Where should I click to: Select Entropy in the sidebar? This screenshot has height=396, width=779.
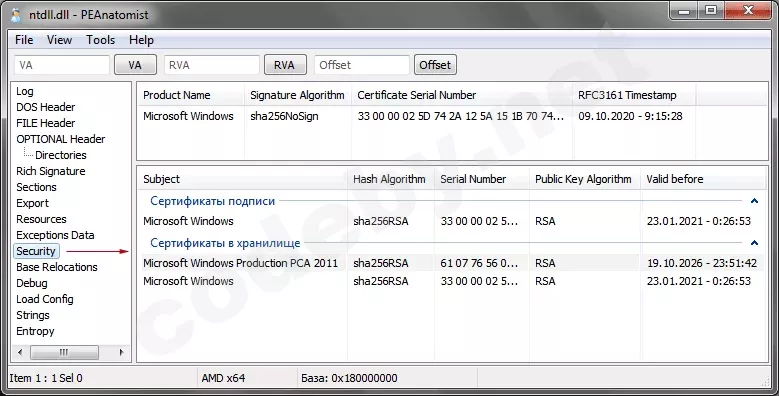tap(35, 331)
